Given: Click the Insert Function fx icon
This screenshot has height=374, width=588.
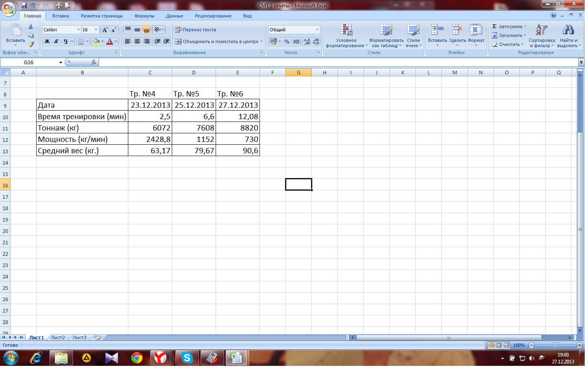Looking at the screenshot, I should pos(94,62).
